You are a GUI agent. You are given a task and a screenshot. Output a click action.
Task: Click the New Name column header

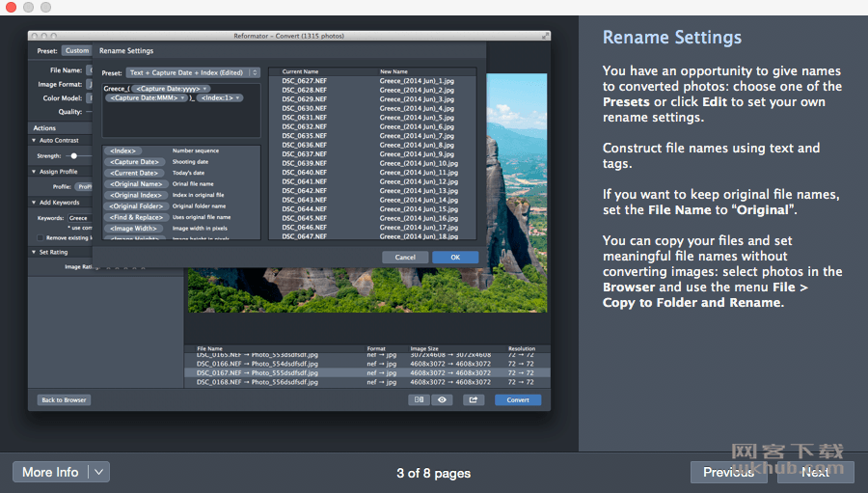point(393,71)
